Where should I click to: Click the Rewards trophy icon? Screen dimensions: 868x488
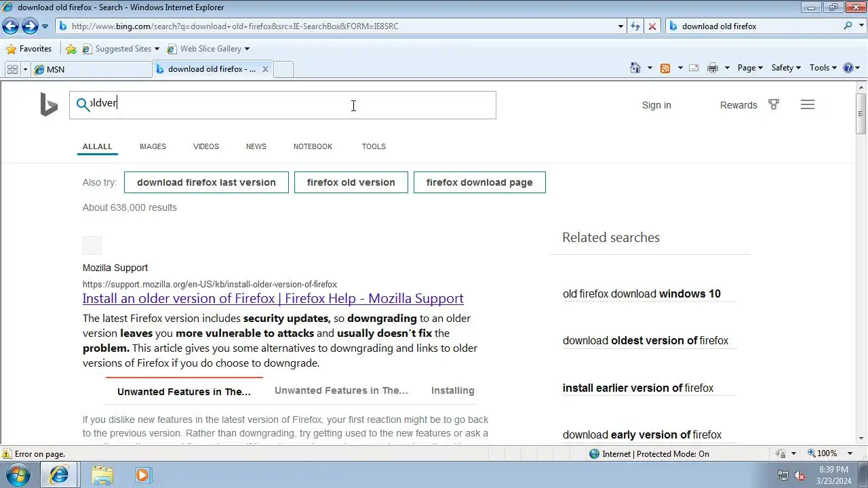pos(774,104)
